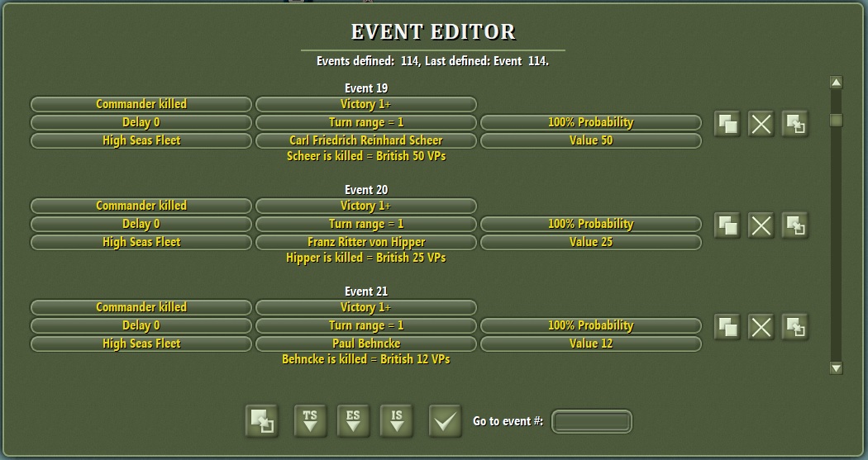This screenshot has width=868, height=460.
Task: Change Event 21 'Commander killed' trigger
Action: 141,308
